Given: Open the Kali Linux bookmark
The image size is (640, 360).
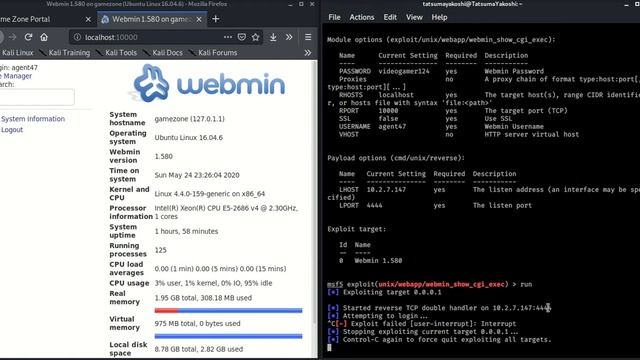Looking at the screenshot, I should click(17, 53).
